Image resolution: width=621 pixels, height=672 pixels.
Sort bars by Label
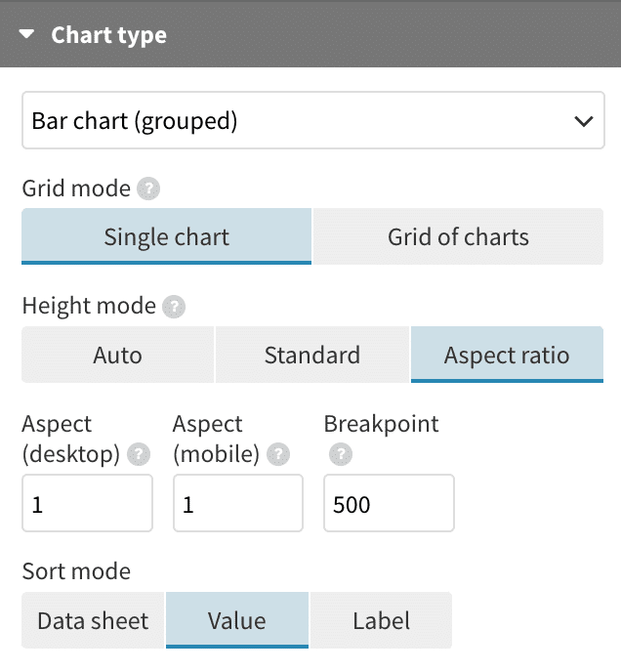coord(381,620)
